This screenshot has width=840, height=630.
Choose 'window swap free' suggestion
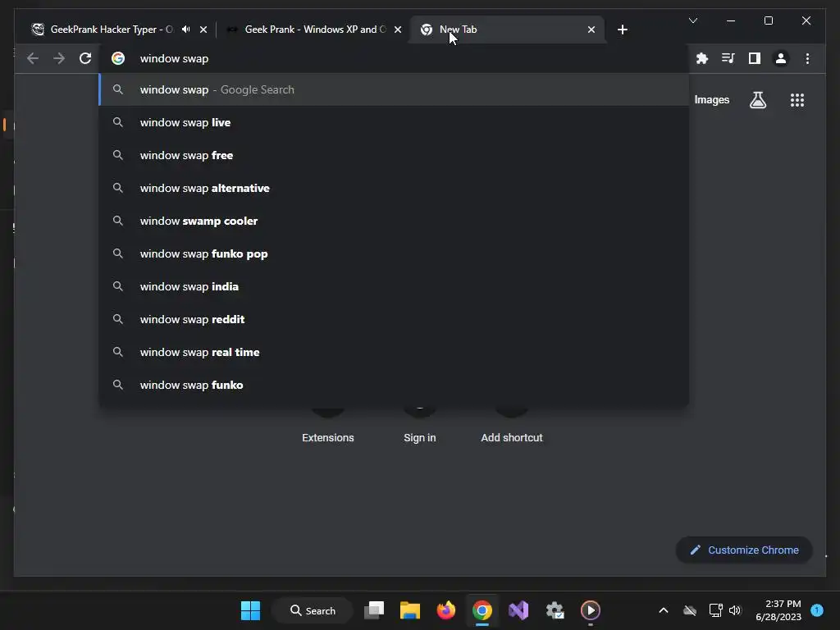pos(394,155)
